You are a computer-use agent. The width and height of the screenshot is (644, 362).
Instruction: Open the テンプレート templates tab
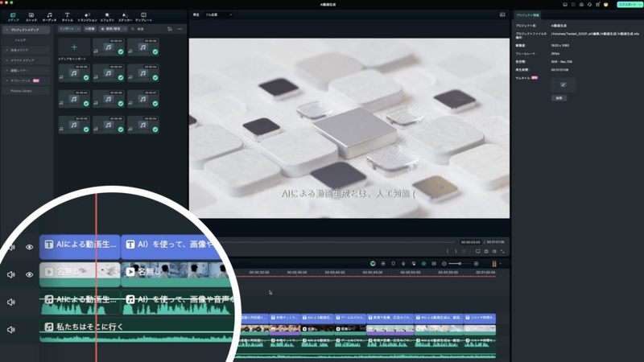(x=143, y=17)
